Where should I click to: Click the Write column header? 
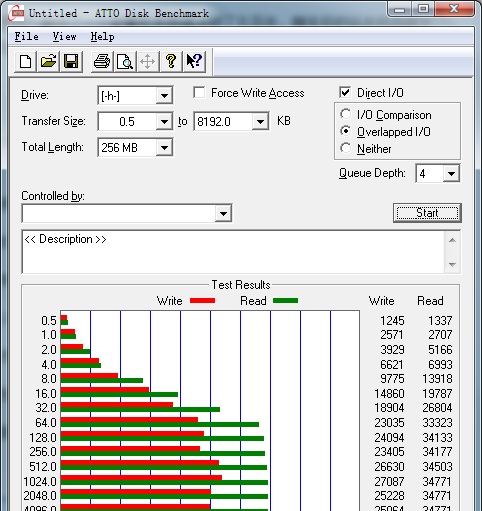click(382, 301)
